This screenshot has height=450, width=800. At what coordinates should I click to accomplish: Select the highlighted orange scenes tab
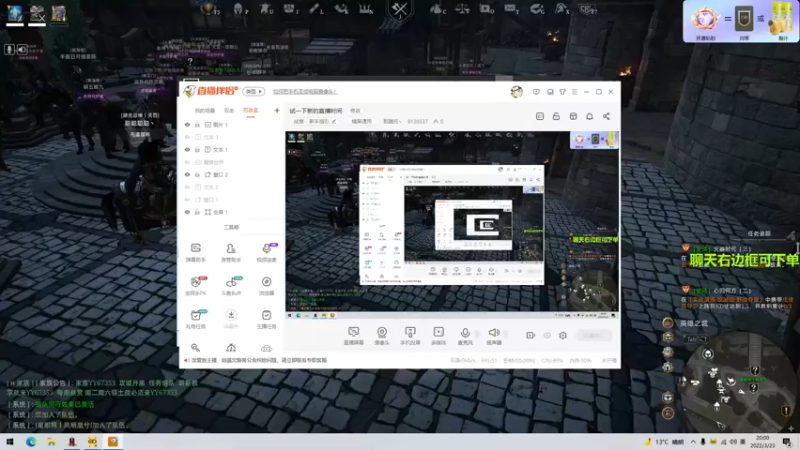tap(251, 110)
